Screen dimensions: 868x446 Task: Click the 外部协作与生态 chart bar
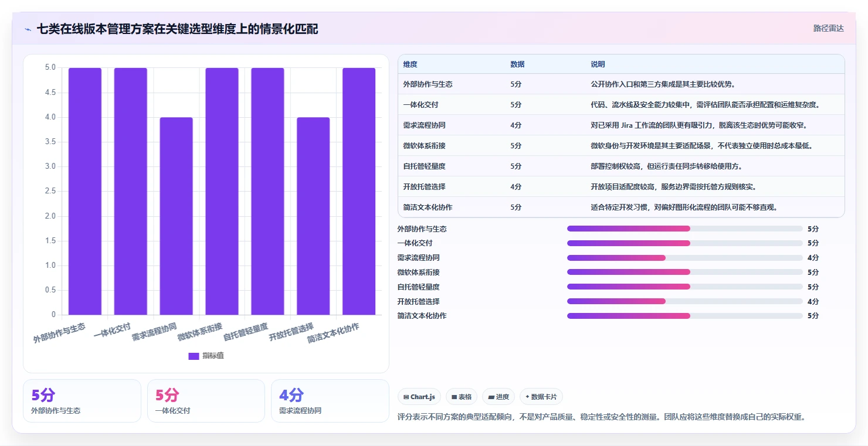(x=85, y=191)
